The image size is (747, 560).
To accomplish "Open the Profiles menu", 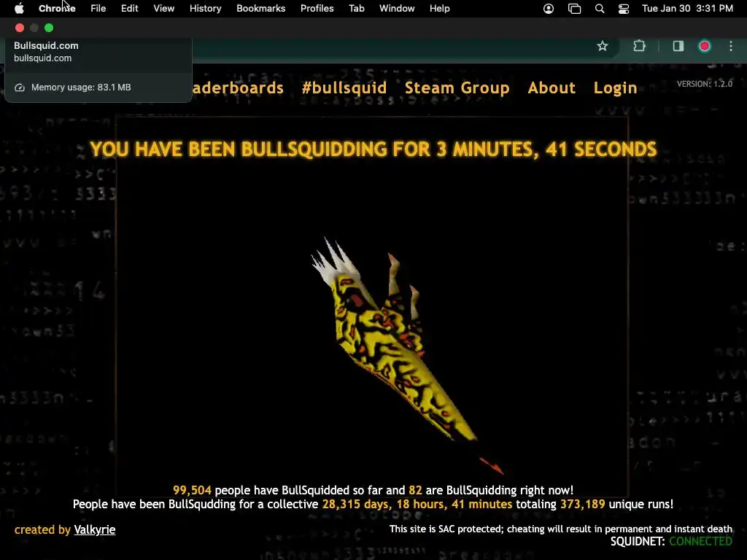I will point(317,9).
